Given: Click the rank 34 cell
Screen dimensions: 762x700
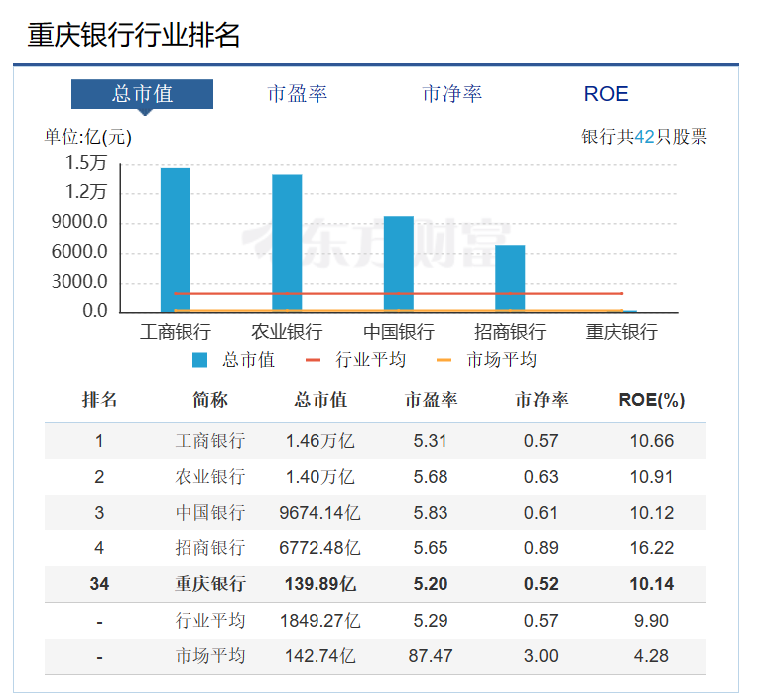Looking at the screenshot, I should pyautogui.click(x=99, y=584).
